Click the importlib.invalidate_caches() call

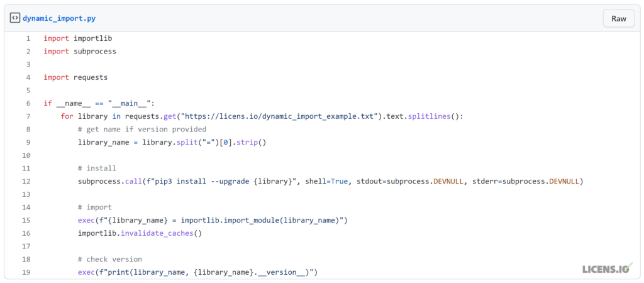[x=140, y=233]
